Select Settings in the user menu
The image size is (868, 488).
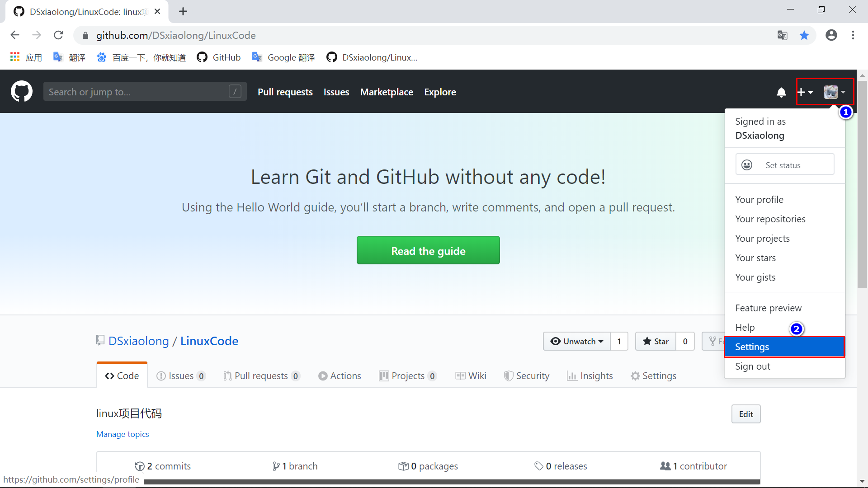coord(784,347)
